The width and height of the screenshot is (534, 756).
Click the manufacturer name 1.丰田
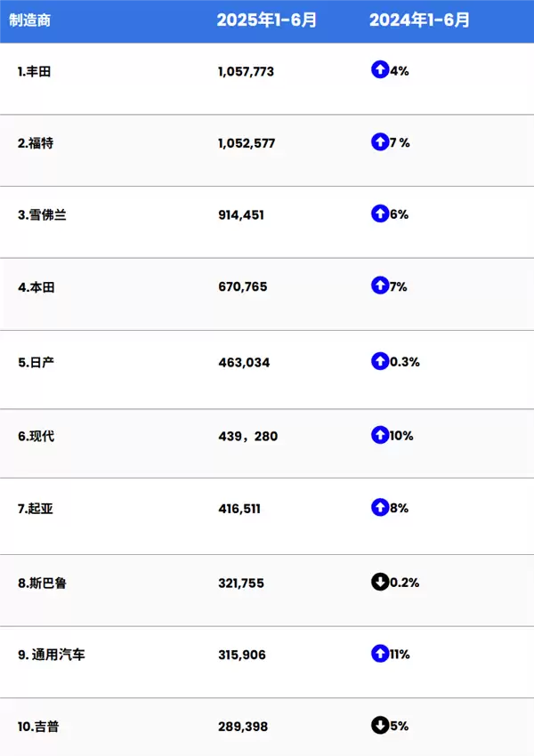pos(34,71)
